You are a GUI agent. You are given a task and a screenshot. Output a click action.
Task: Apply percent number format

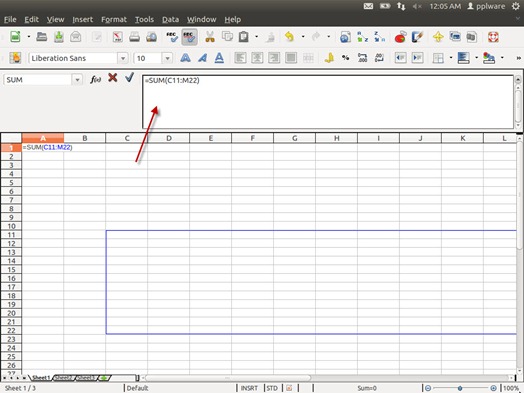[x=346, y=58]
